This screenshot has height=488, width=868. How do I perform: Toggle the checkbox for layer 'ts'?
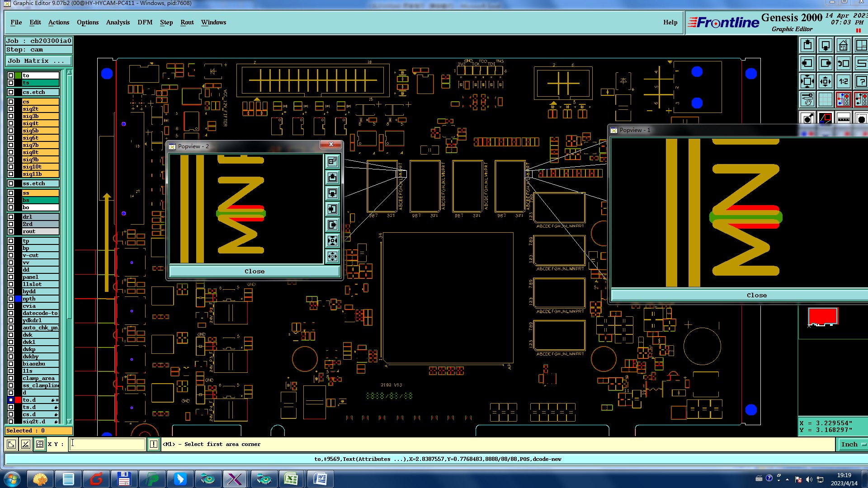(x=11, y=83)
